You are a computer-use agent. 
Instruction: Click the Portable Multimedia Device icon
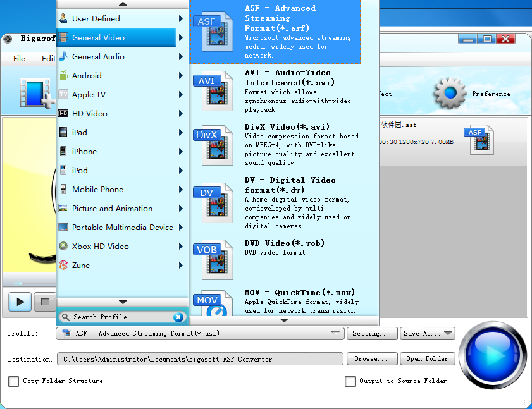point(63,227)
